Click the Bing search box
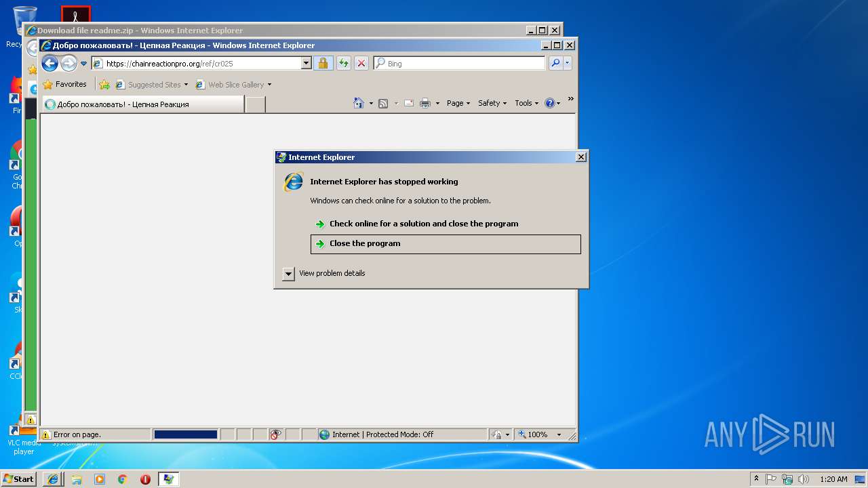868x488 pixels. coord(459,64)
